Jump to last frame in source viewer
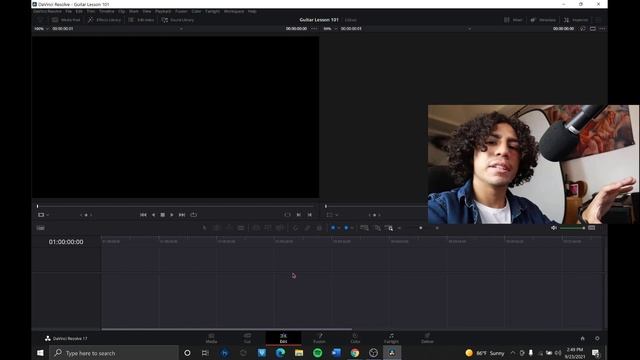 click(x=182, y=215)
